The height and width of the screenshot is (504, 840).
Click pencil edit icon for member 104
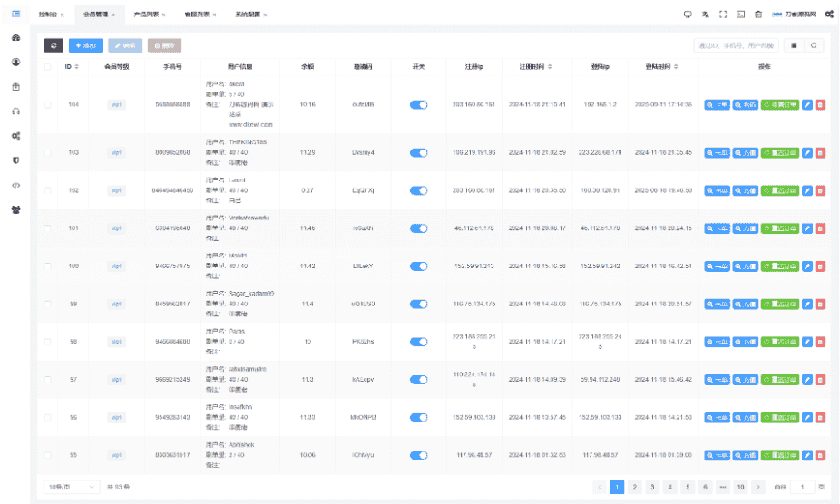pyautogui.click(x=807, y=104)
